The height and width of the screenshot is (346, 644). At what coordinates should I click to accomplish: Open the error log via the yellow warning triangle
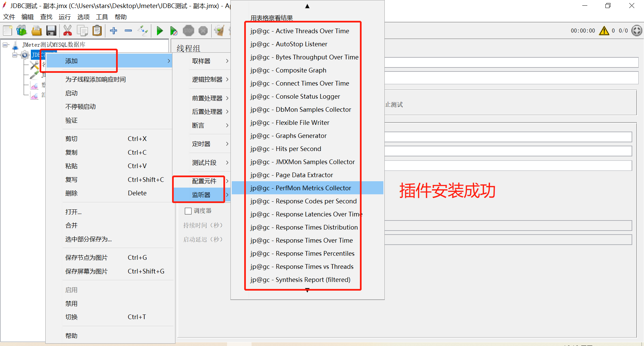coord(604,31)
